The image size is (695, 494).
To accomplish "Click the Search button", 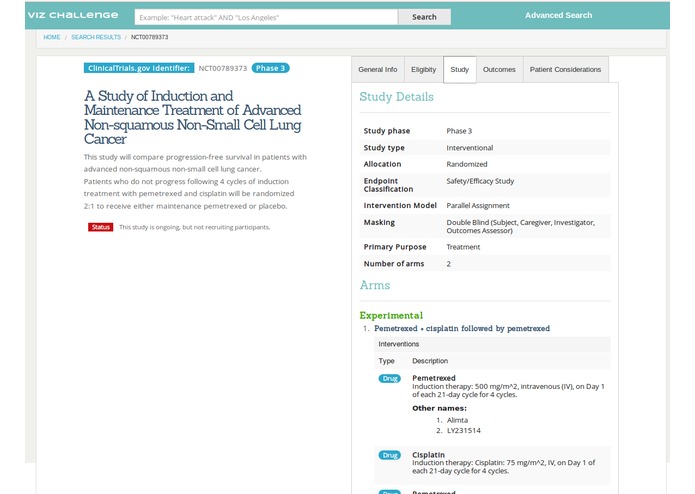I will point(424,17).
